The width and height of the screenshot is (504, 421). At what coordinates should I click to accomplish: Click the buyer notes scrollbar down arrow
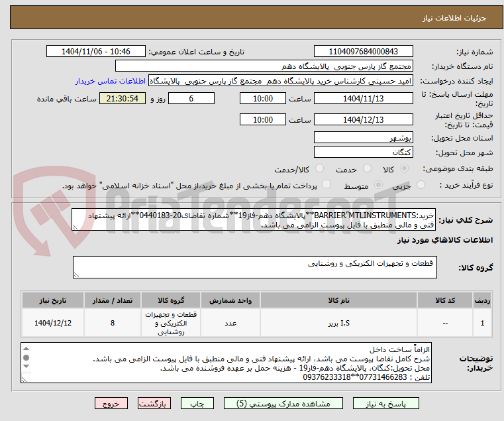[26, 366]
